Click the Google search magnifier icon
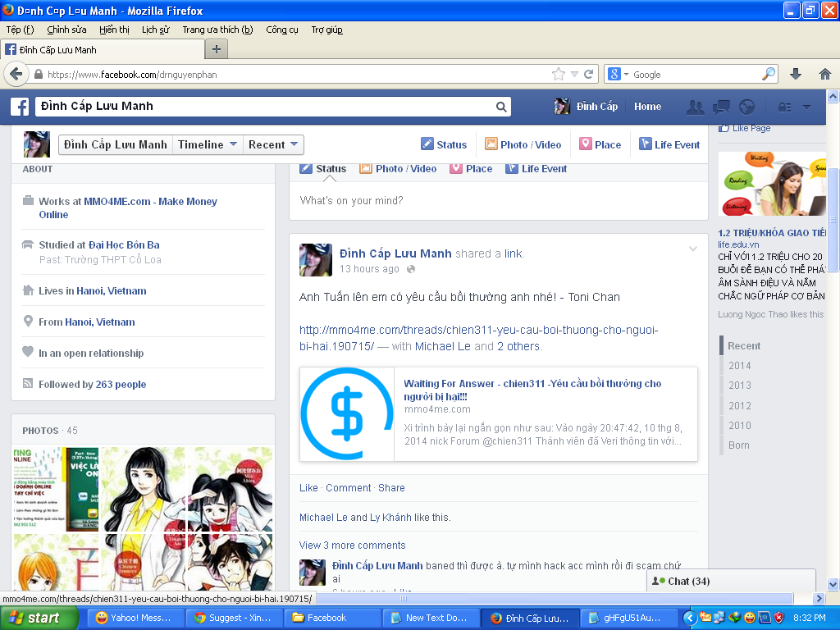The width and height of the screenshot is (840, 630). click(768, 74)
